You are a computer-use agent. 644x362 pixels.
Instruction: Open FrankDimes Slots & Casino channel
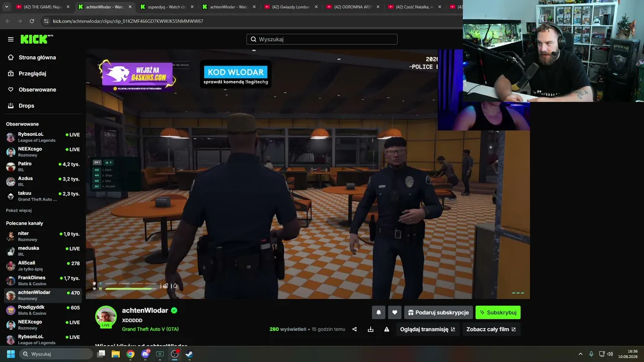(x=43, y=281)
